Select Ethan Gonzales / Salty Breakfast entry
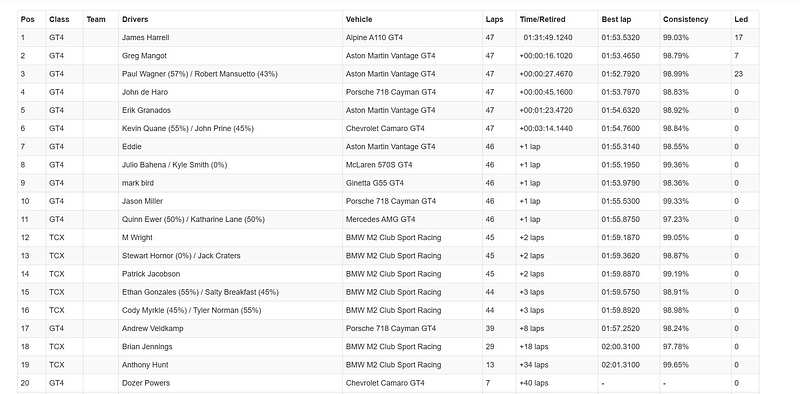Screen dimensions: 800x394 pyautogui.click(x=200, y=292)
